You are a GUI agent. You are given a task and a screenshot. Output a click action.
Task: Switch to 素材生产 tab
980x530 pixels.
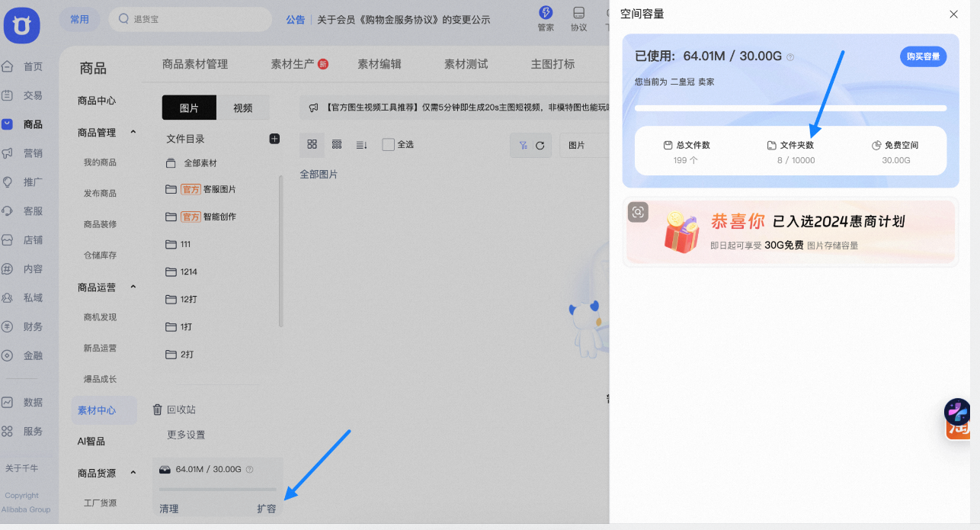293,64
